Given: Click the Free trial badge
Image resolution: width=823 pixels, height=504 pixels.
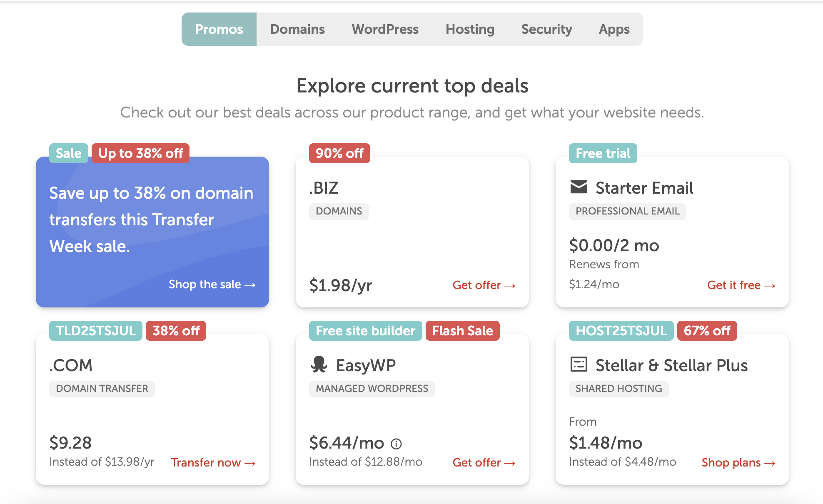Looking at the screenshot, I should 603,153.
